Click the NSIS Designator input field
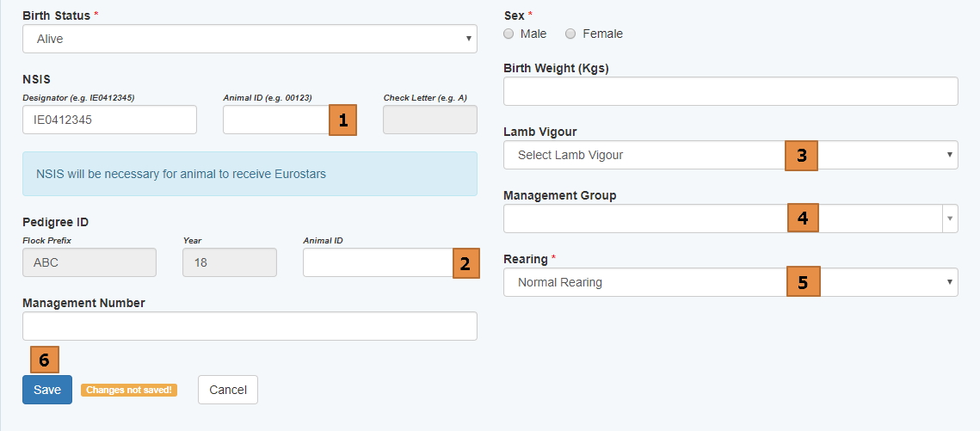Viewport: 980px width, 431px height. tap(109, 120)
